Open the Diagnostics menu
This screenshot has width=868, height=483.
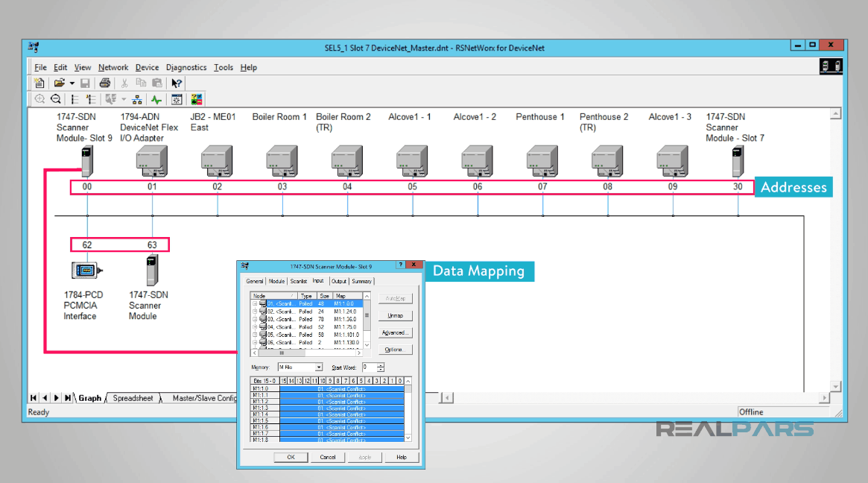pyautogui.click(x=186, y=68)
